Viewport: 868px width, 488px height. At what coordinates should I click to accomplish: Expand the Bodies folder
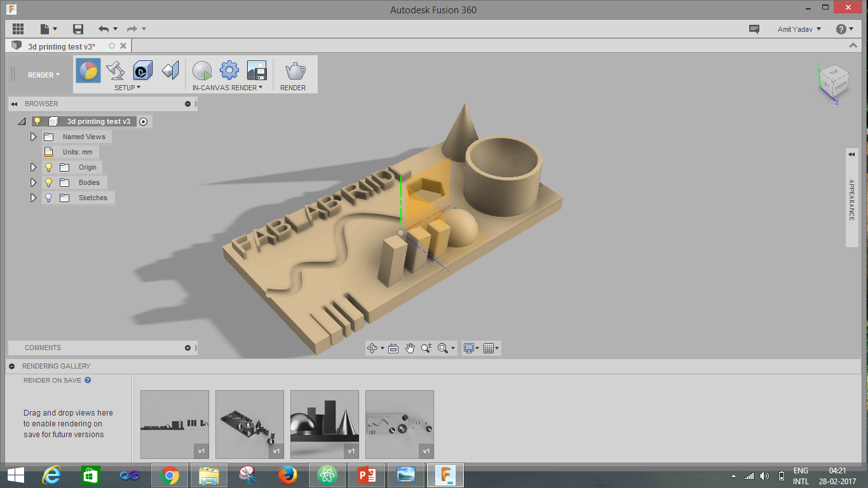(x=34, y=182)
